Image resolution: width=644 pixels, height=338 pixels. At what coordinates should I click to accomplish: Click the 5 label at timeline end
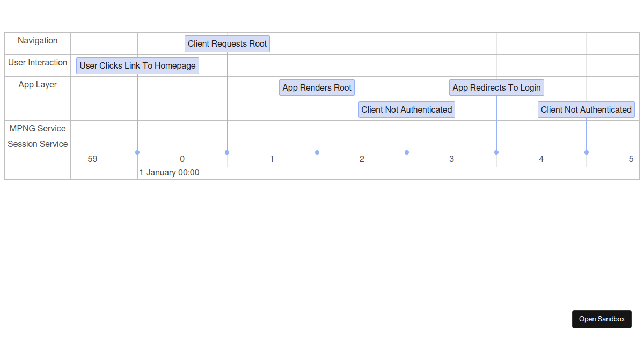(x=631, y=159)
